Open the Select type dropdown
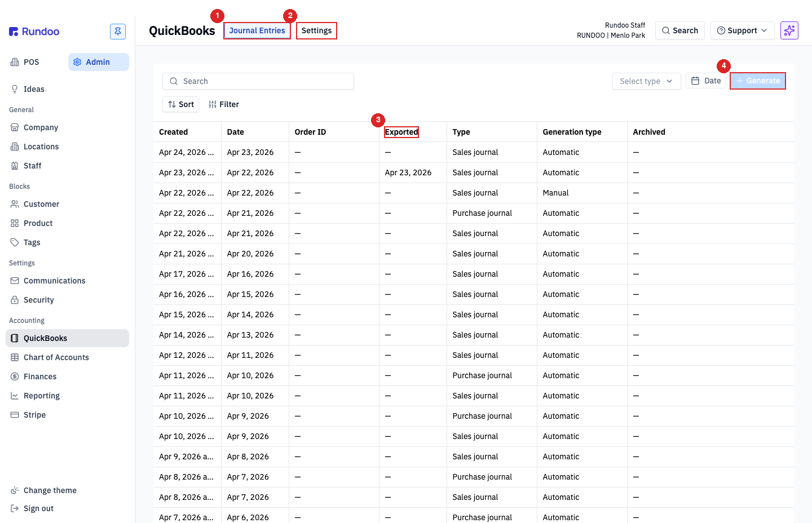Screen dimensions: 812x523 click(x=647, y=81)
